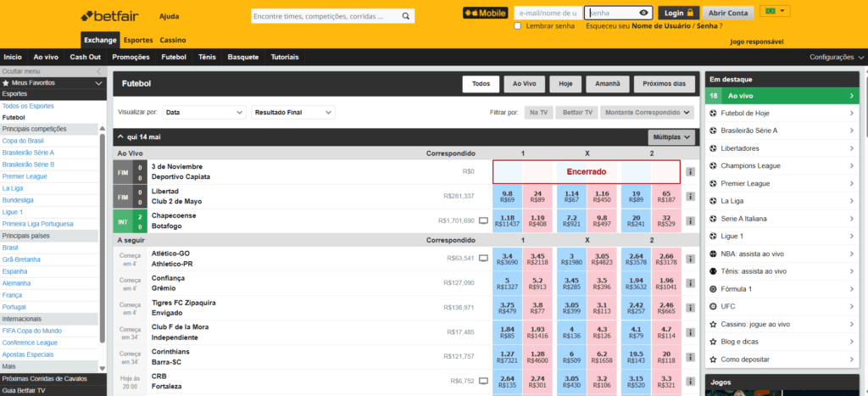Click info icon for CRB match

click(x=690, y=382)
